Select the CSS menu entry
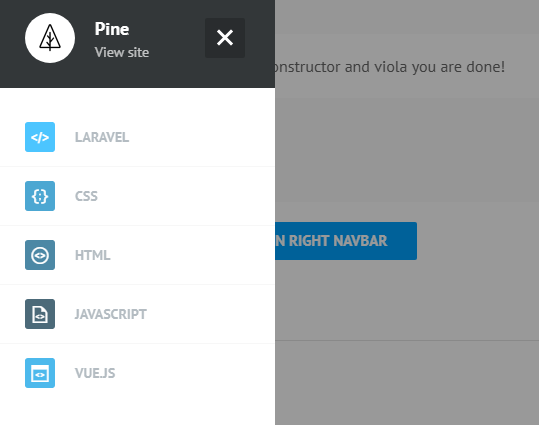Image resolution: width=539 pixels, height=425 pixels. 86,196
